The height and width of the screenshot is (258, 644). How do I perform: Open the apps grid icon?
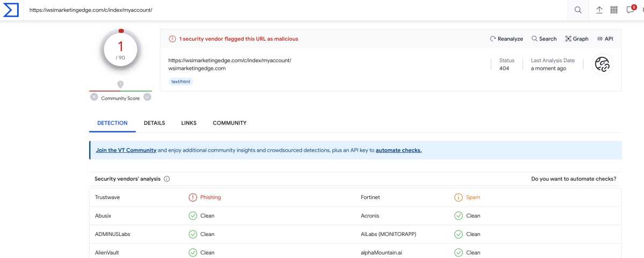point(614,10)
